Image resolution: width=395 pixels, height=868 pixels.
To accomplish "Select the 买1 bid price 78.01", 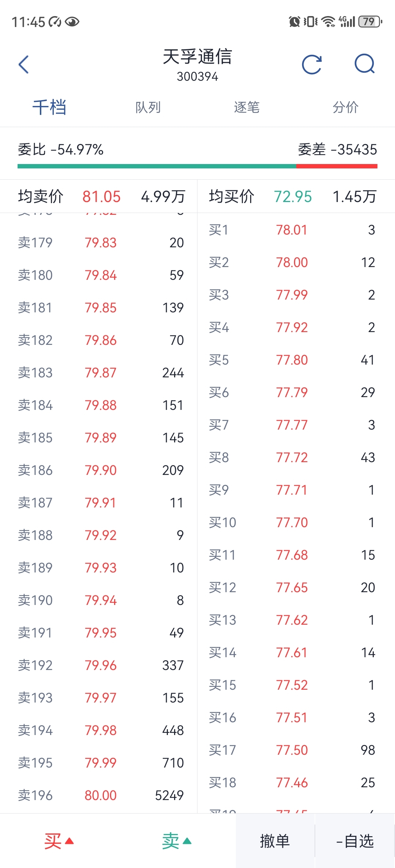I will 291,230.
